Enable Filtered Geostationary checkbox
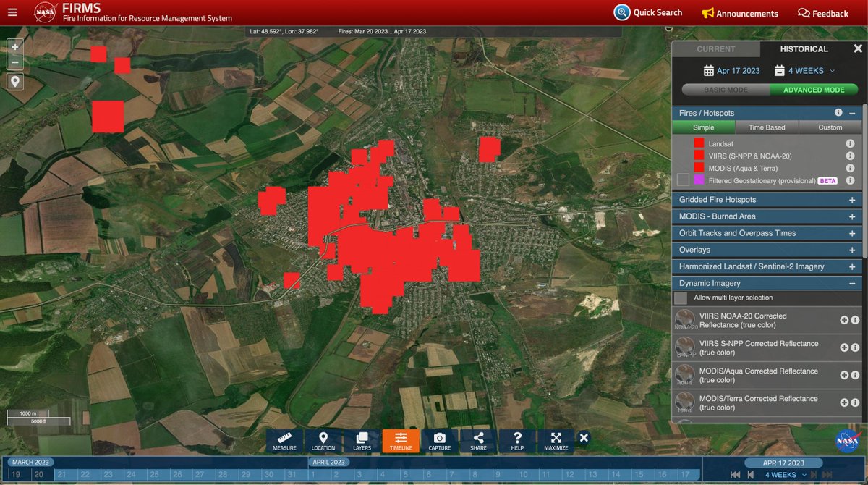 point(683,180)
